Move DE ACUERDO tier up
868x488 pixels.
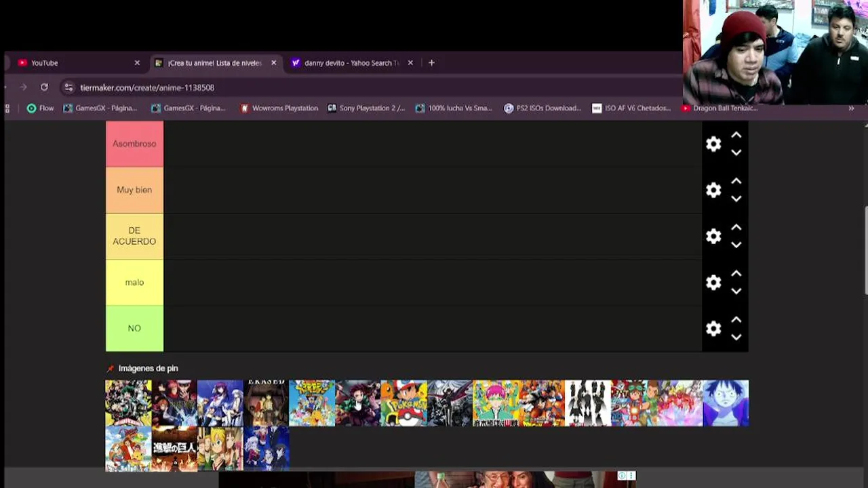736,228
